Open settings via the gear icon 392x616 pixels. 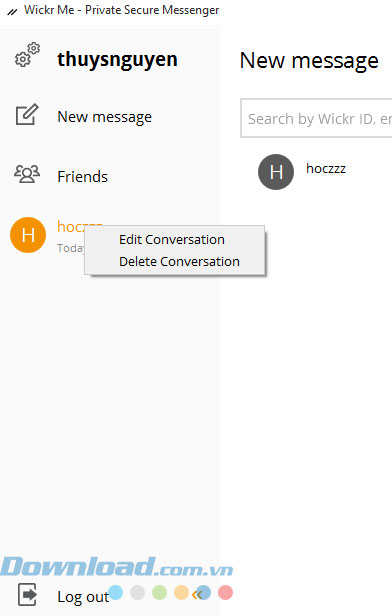pyautogui.click(x=27, y=55)
